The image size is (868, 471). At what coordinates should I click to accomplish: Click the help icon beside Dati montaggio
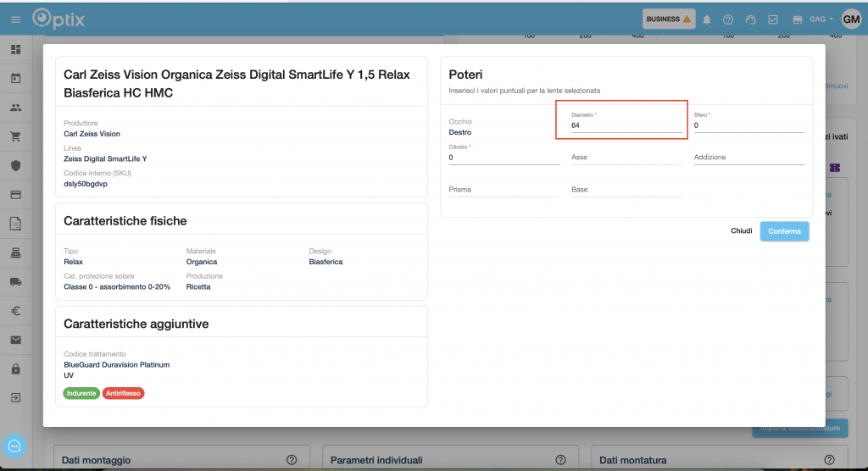pyautogui.click(x=292, y=460)
